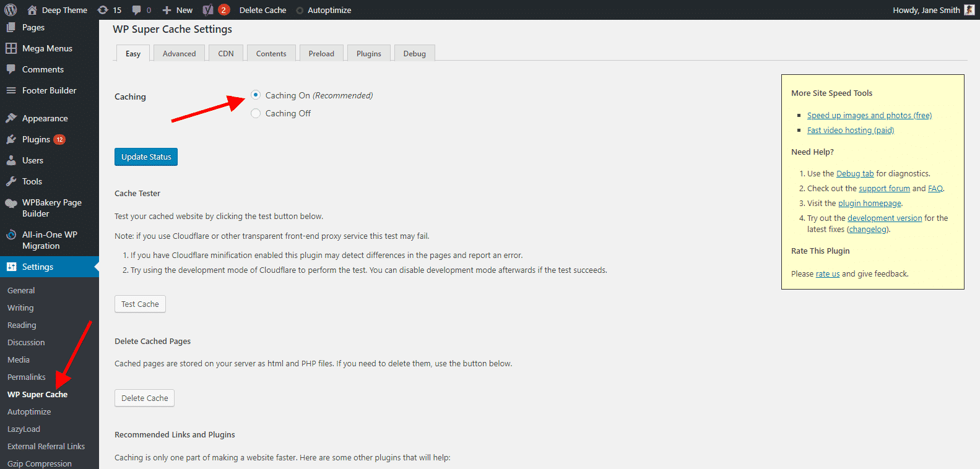The width and height of the screenshot is (980, 469).
Task: Click the rate us link
Action: [828, 273]
